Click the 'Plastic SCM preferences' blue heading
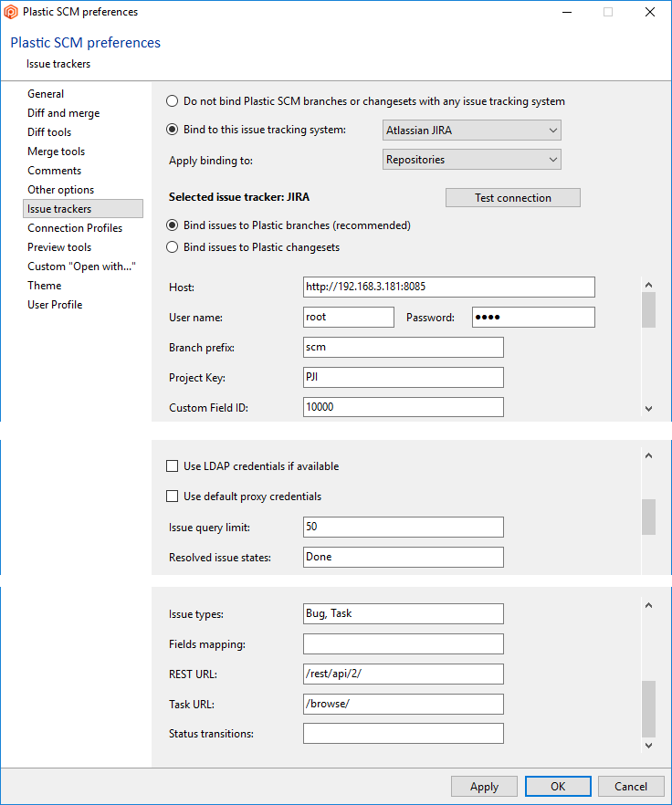This screenshot has height=805, width=672. pyautogui.click(x=85, y=43)
